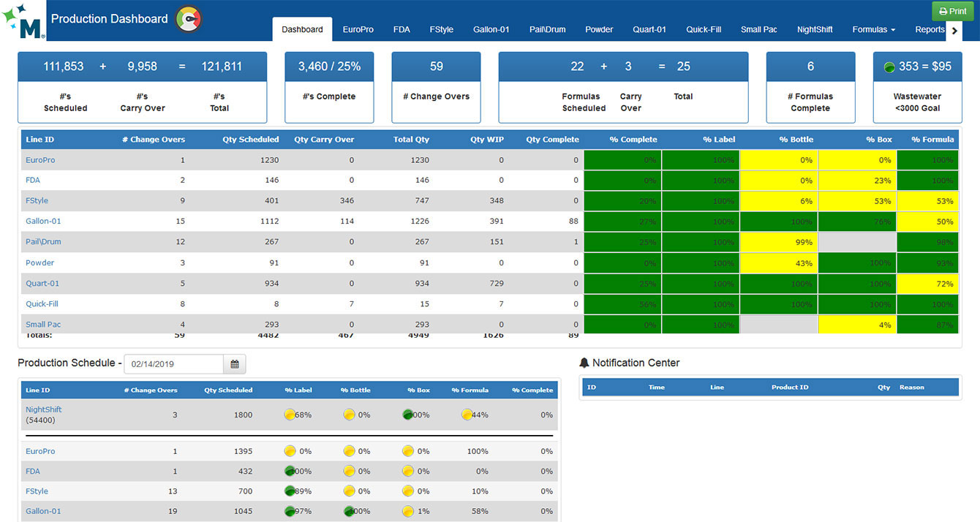Click the green FDA % Label indicator
Image resolution: width=980 pixels, height=522 pixels.
coord(290,472)
